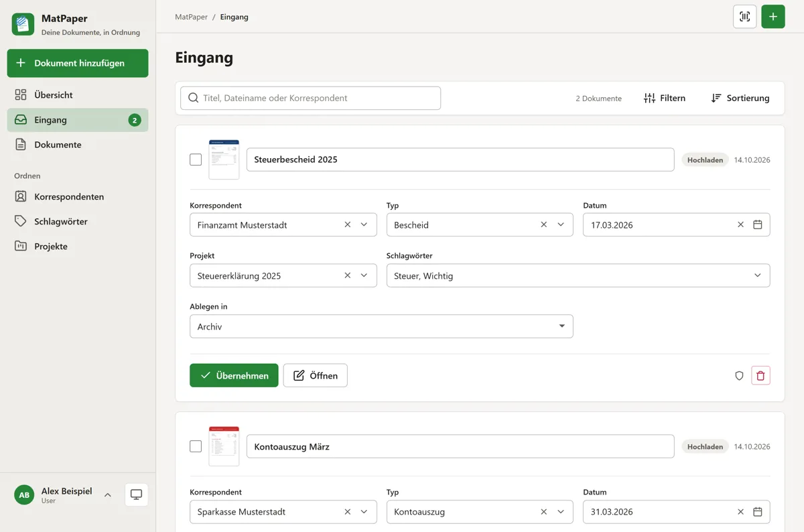804x532 pixels.
Task: Click the Dokument hinzufügen button
Action: (78, 63)
